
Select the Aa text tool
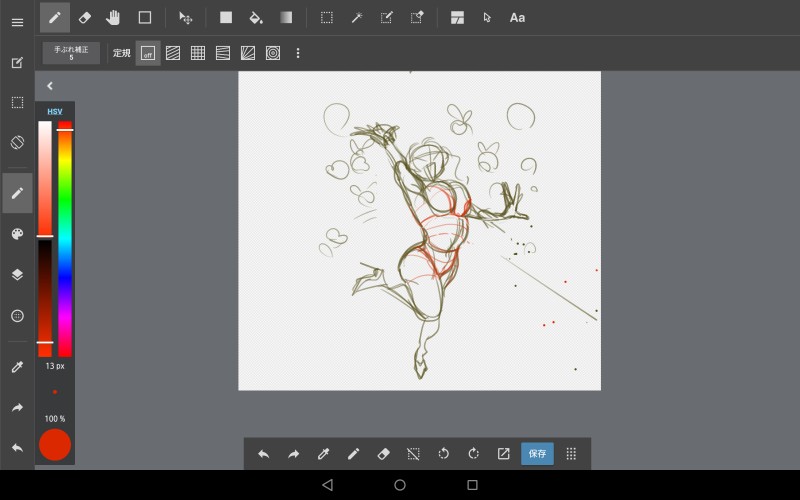click(517, 18)
